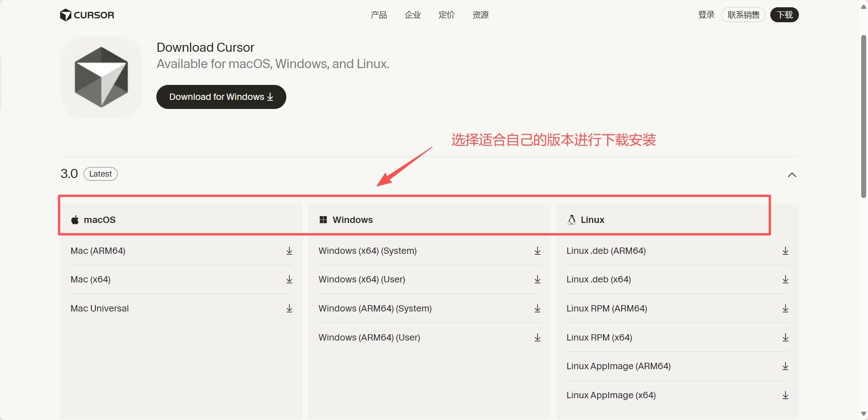Click the 联系销售 button
This screenshot has height=420, width=868.
pyautogui.click(x=743, y=15)
